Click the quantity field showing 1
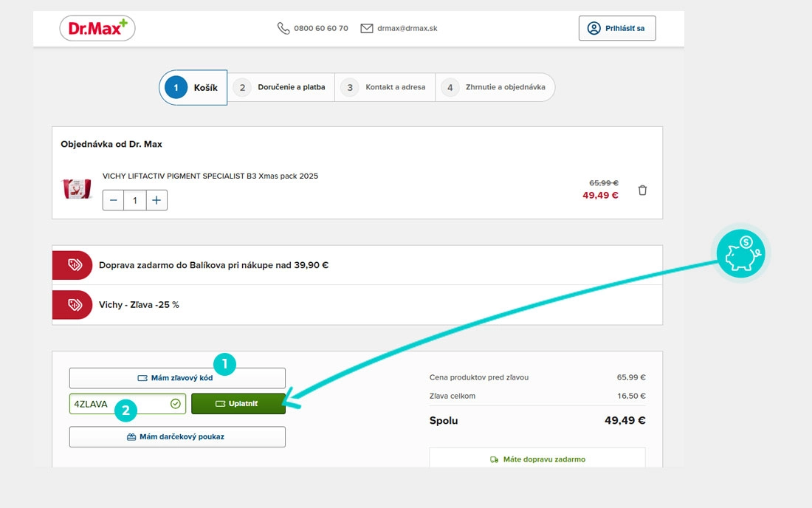This screenshot has height=508, width=812. (134, 200)
